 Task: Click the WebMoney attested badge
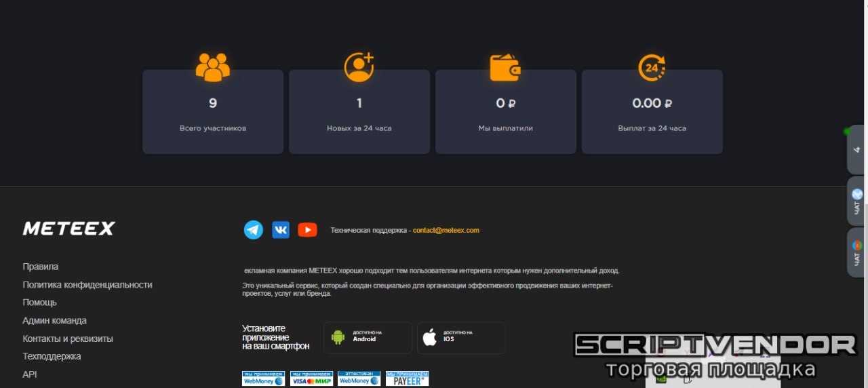pos(359,379)
